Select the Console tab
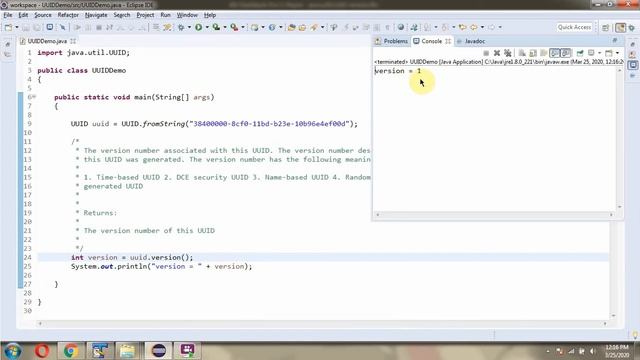The image size is (640, 360). 431,41
